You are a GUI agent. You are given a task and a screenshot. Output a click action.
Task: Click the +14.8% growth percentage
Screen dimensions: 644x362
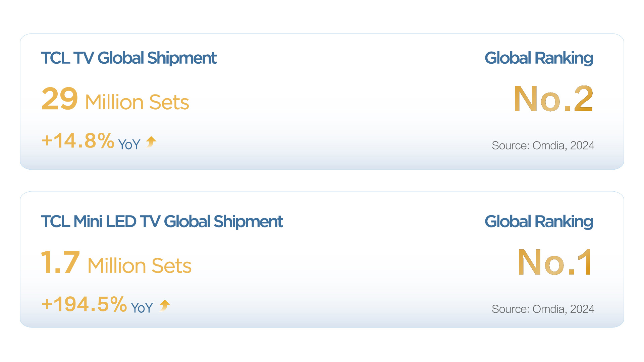[78, 140]
